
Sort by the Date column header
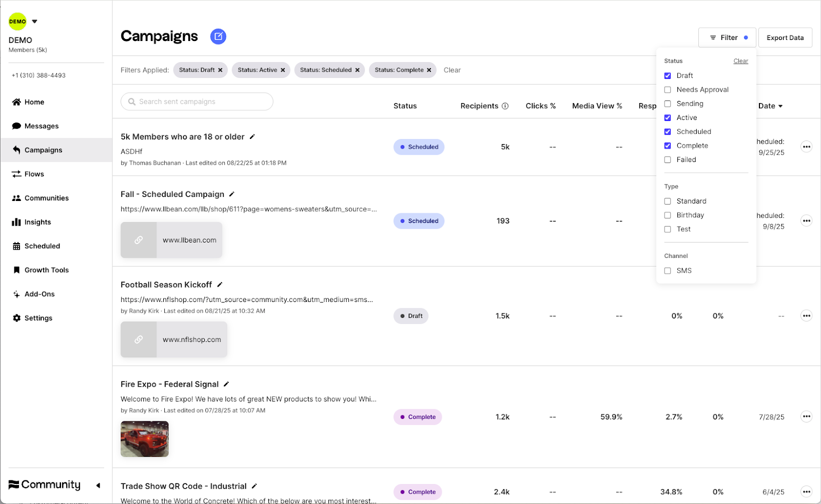770,106
